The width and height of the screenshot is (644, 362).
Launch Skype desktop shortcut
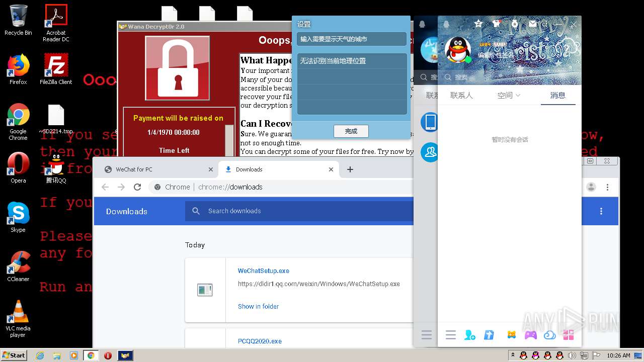click(18, 217)
